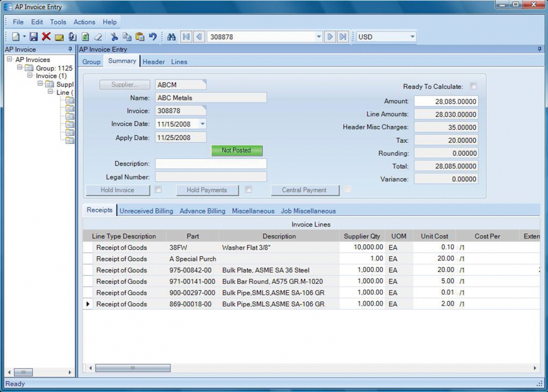Click the Hold Invoice button
The width and height of the screenshot is (548, 392).
118,190
